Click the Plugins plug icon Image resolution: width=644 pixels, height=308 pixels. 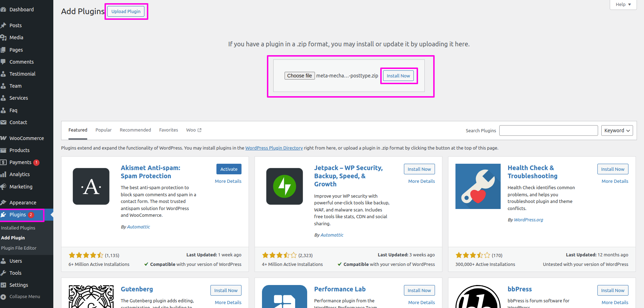[3, 215]
